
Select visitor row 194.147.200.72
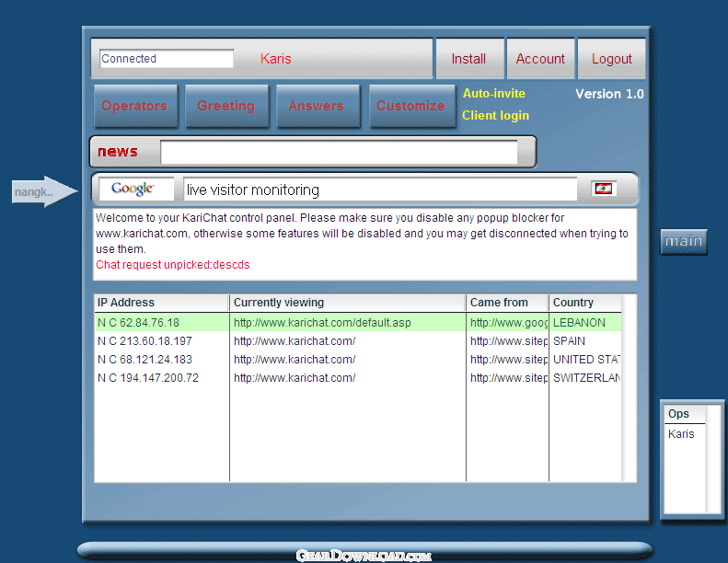tap(357, 378)
